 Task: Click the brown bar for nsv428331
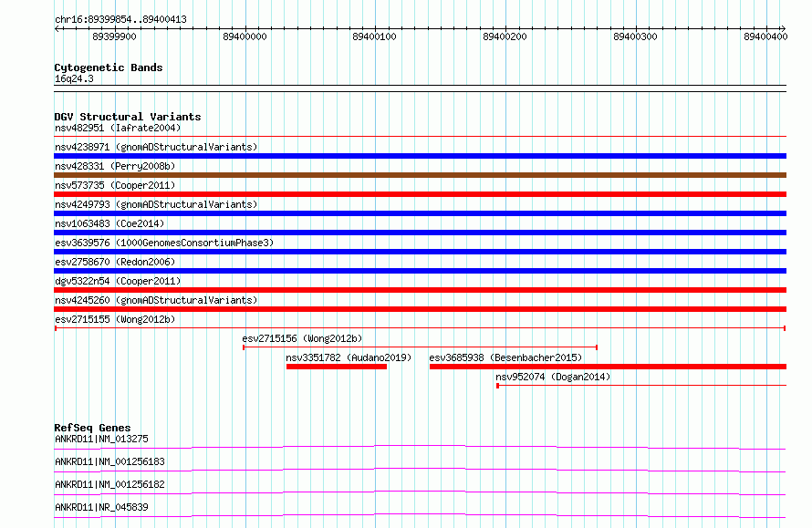(x=420, y=175)
